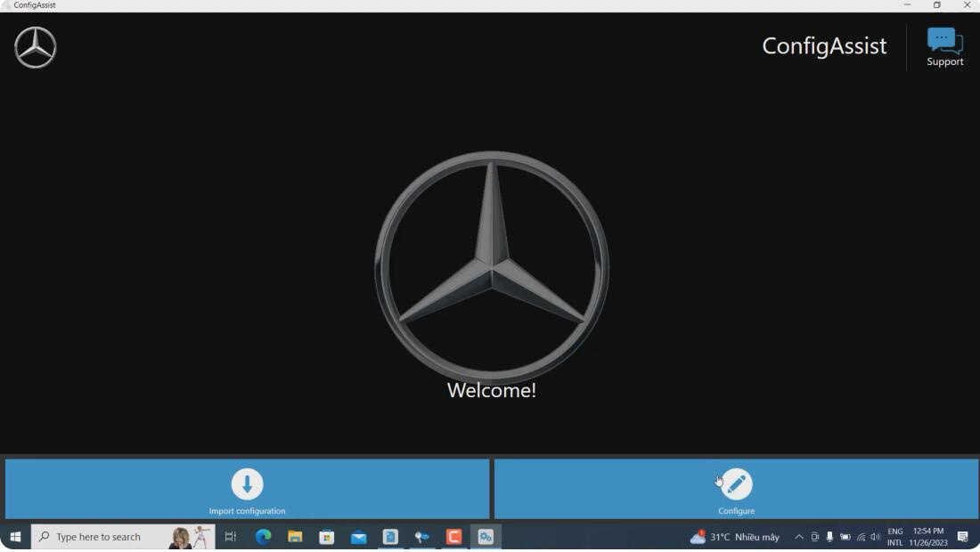Open the orange C app on the taskbar
980x552 pixels.
(453, 536)
